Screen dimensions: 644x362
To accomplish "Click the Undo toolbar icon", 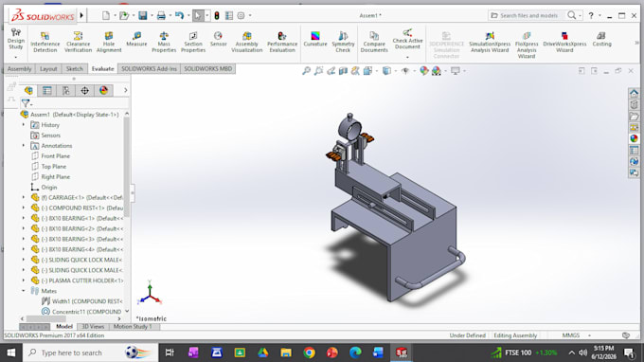I will (180, 15).
